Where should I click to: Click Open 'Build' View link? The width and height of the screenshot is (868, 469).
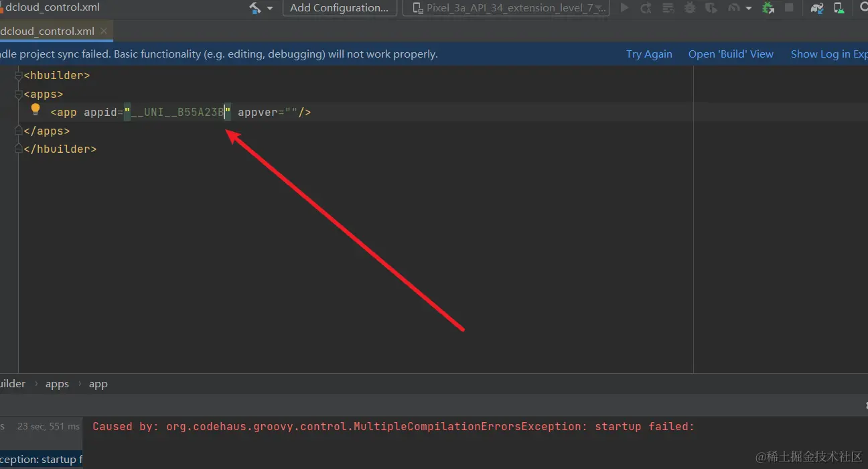click(731, 54)
